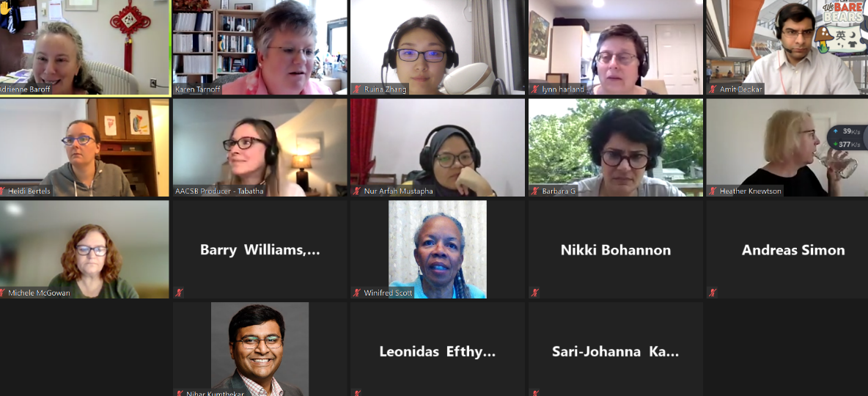The height and width of the screenshot is (396, 868).
Task: Select AACSB Producer - Tabatha video tile
Action: [260, 148]
